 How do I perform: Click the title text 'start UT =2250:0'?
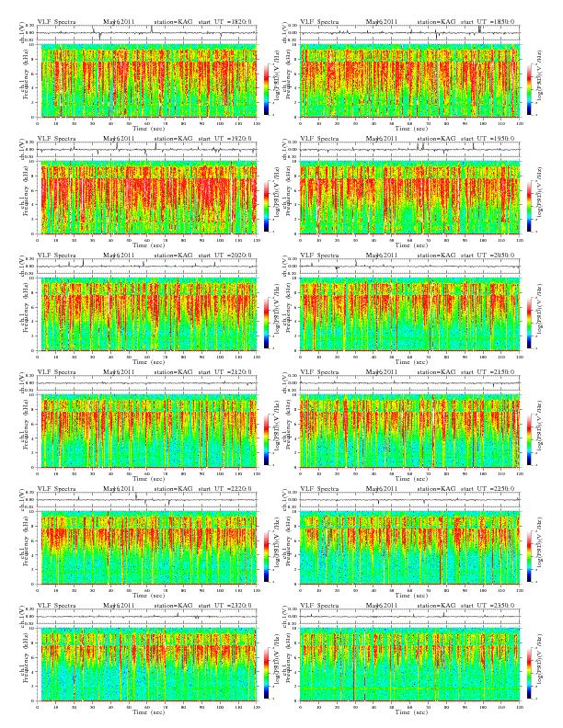(488, 488)
